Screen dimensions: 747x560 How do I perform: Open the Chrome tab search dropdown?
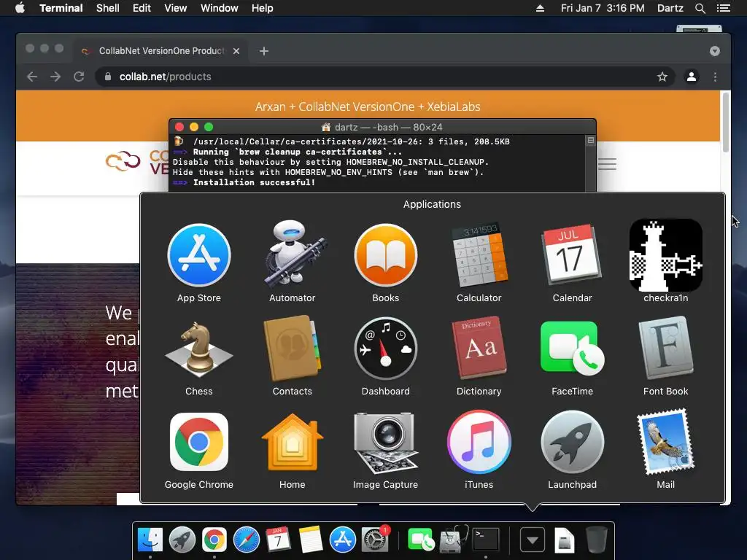click(714, 51)
